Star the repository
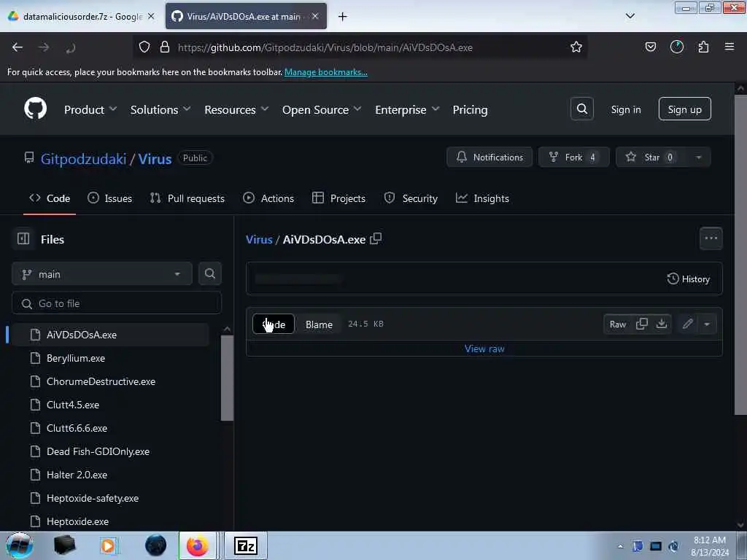The image size is (747, 560). [x=651, y=157]
